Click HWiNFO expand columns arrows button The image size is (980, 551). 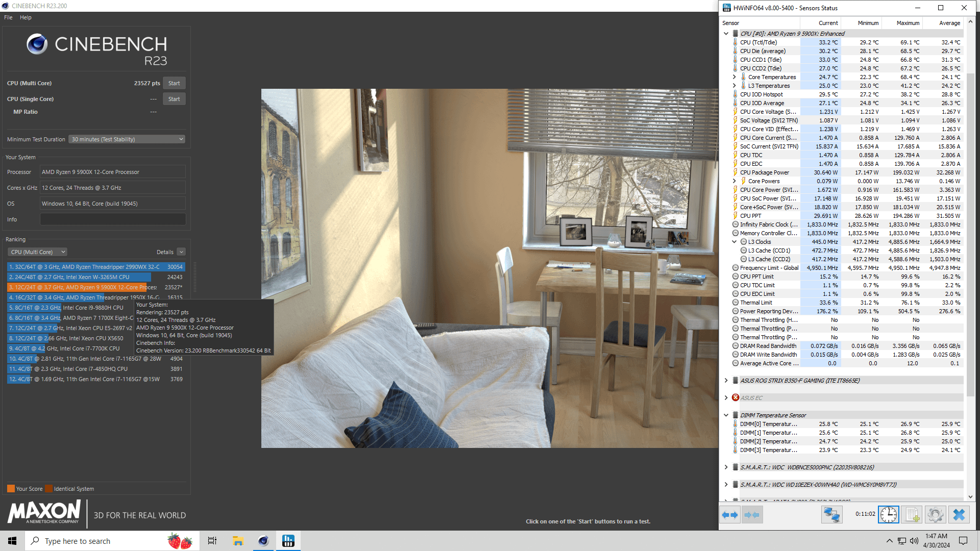[730, 515]
